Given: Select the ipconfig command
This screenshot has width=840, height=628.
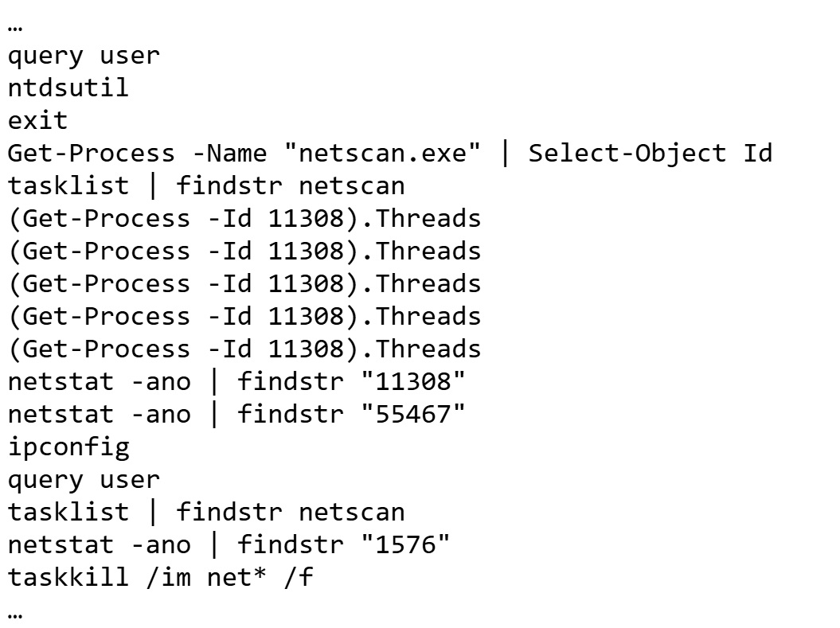Looking at the screenshot, I should (x=68, y=447).
